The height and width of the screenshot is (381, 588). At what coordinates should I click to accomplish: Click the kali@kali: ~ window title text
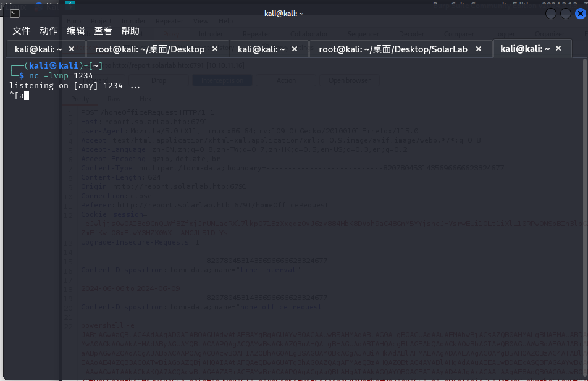pyautogui.click(x=283, y=14)
